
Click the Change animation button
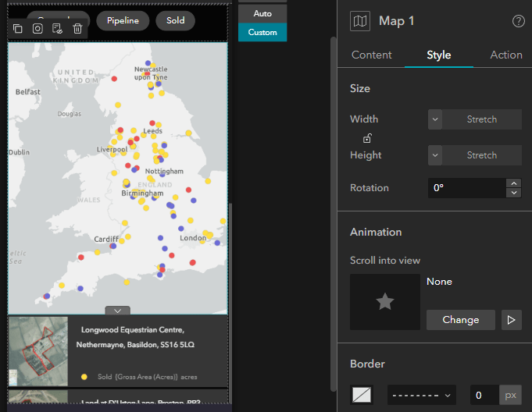(461, 320)
